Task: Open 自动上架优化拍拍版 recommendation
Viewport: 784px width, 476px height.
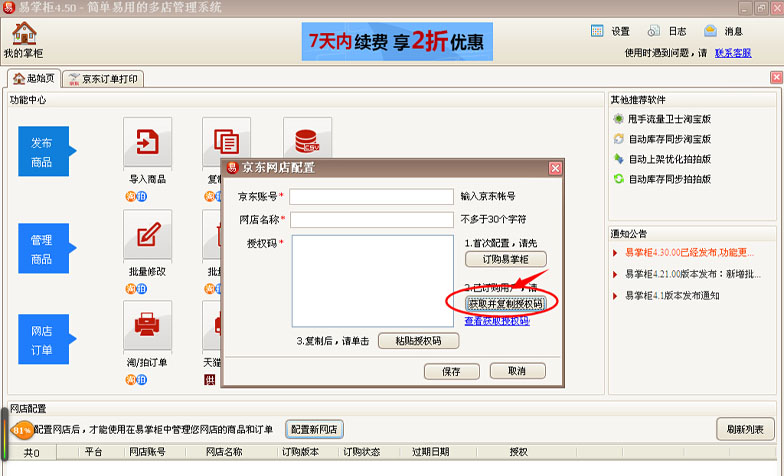Action: point(670,159)
